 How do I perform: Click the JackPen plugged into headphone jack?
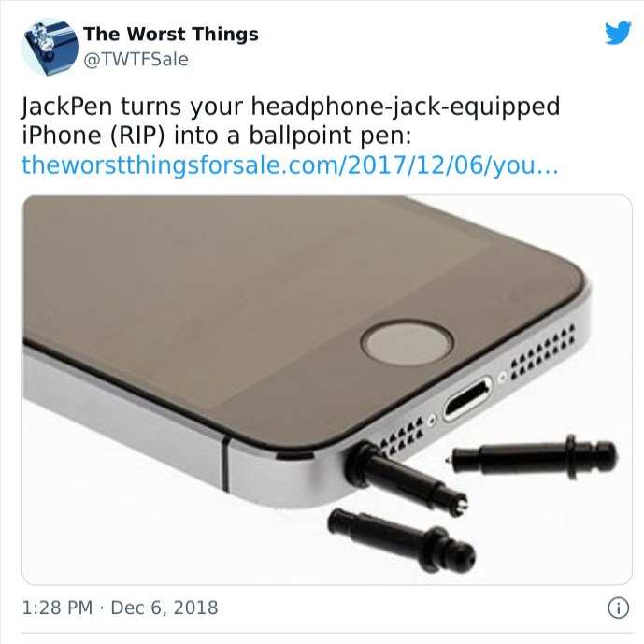pyautogui.click(x=406, y=478)
